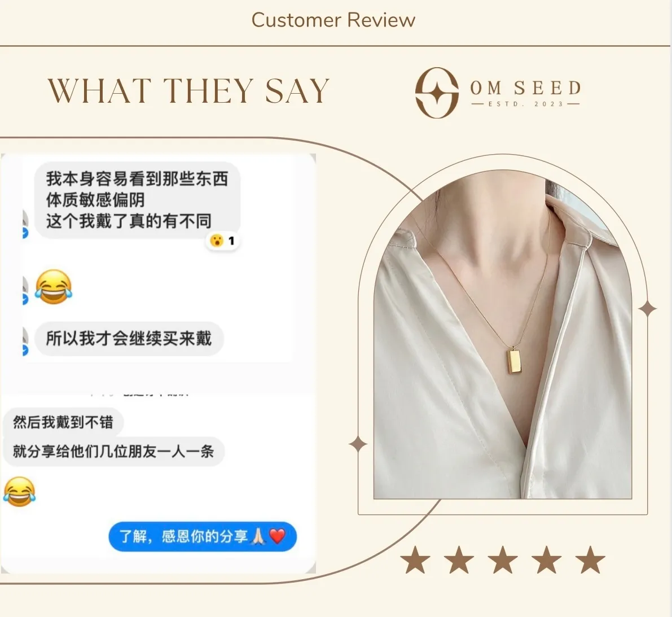Viewport: 672px width, 617px height.
Task: Click the sparkle ornament right of photo arch
Action: point(647,309)
